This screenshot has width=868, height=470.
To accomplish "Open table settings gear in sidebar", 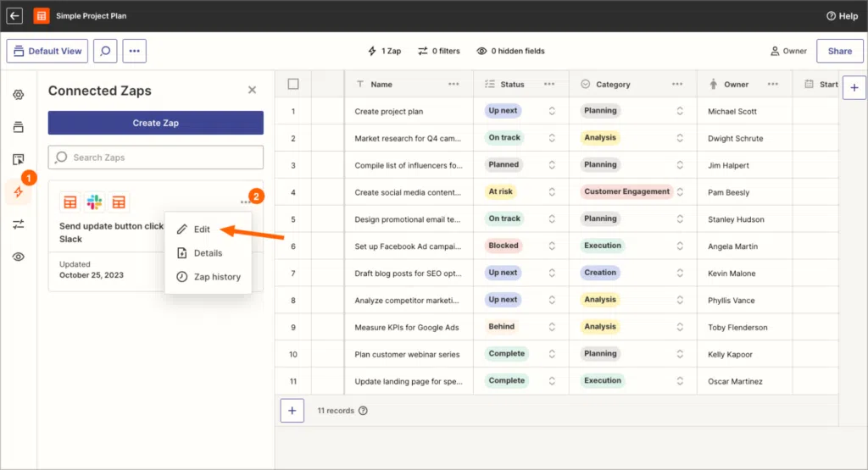I will point(19,95).
